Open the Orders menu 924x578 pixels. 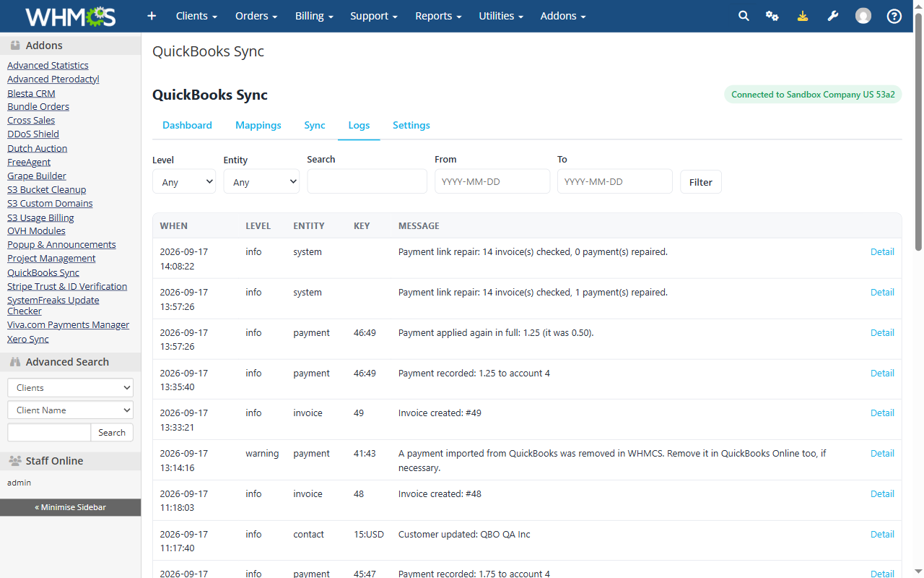coord(256,16)
